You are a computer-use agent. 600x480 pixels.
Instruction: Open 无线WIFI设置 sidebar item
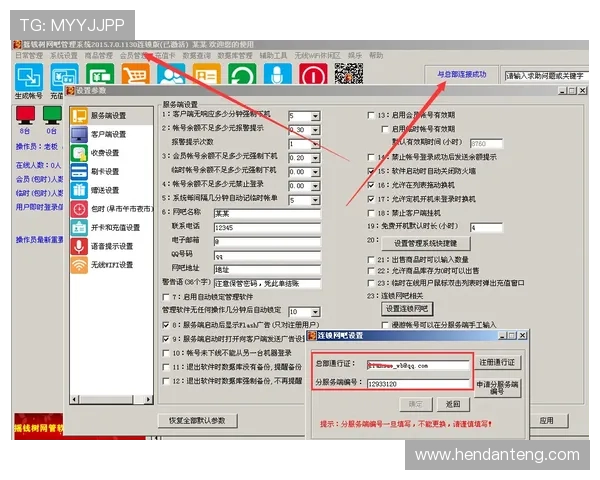click(x=111, y=265)
